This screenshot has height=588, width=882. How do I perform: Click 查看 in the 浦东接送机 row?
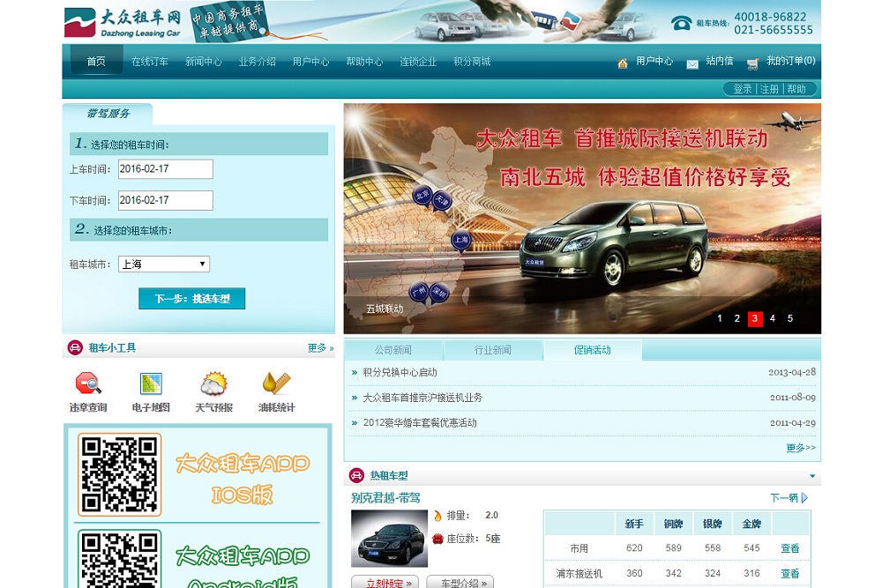click(x=789, y=573)
